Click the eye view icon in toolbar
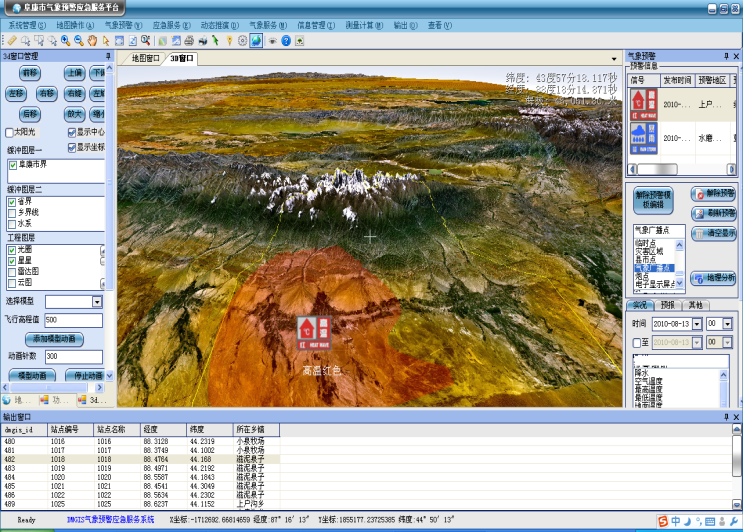Viewport: 743px width, 532px height. [x=272, y=41]
